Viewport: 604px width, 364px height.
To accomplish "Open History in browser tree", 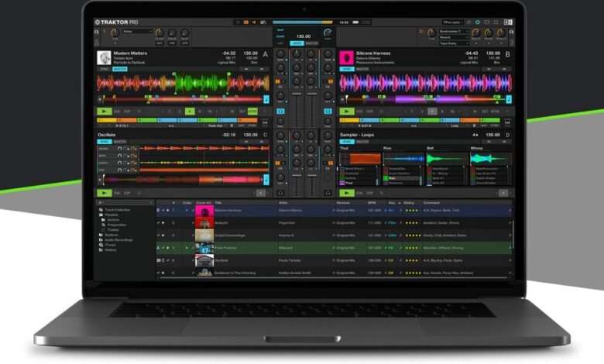I will click(111, 249).
